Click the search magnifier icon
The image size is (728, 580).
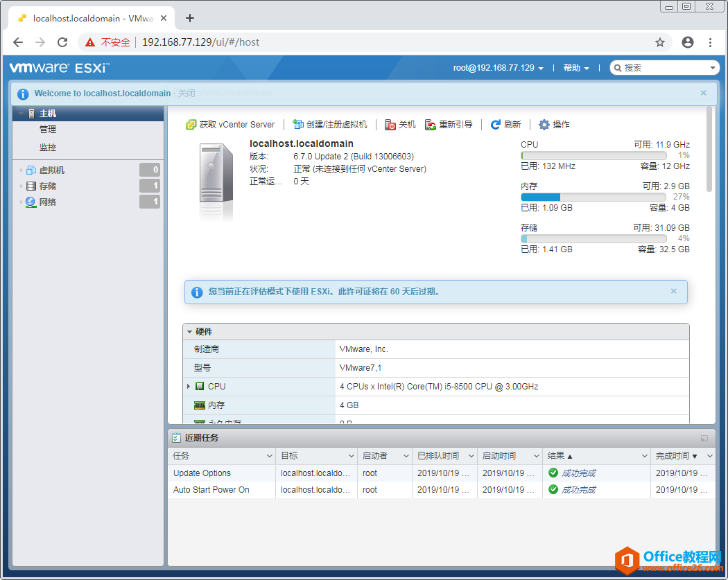(618, 68)
